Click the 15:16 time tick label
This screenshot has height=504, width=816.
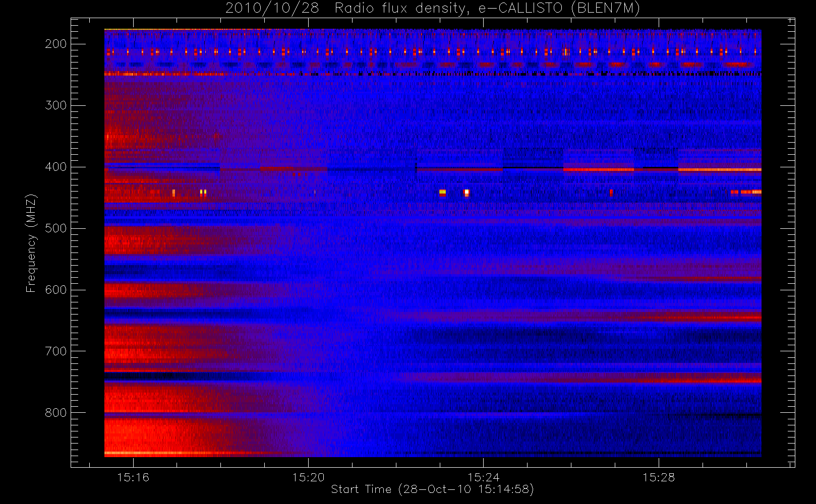(133, 477)
